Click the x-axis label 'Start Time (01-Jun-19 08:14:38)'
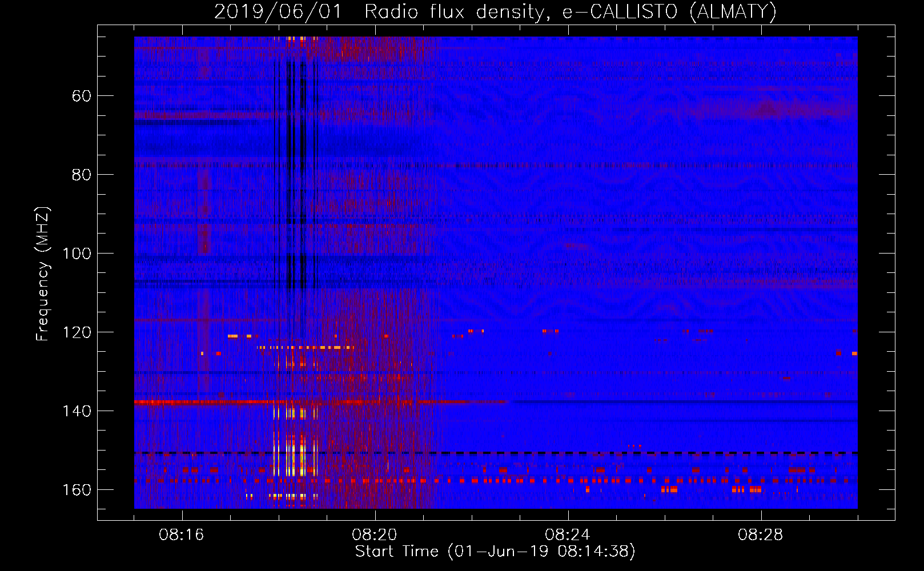 pyautogui.click(x=495, y=552)
